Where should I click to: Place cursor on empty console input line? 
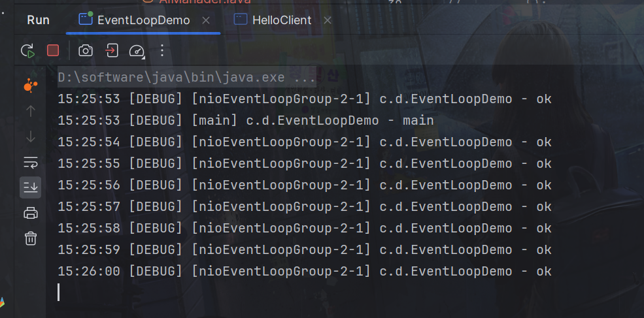pyautogui.click(x=196, y=293)
